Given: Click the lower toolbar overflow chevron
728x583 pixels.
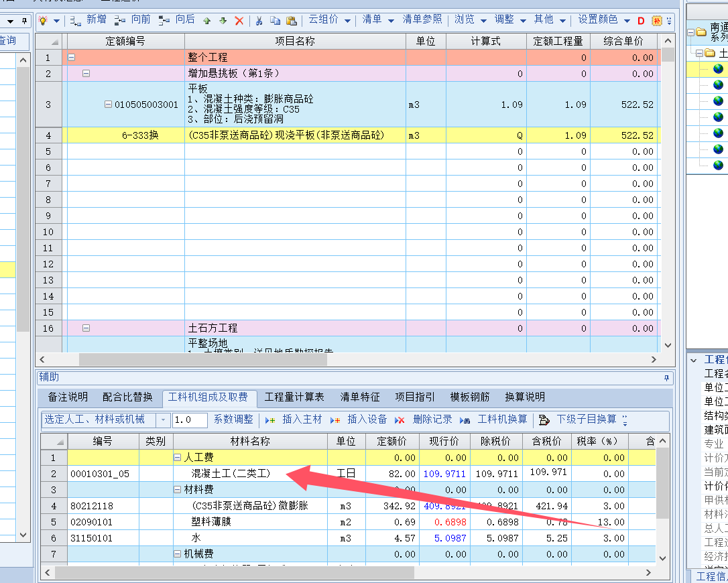Looking at the screenshot, I should click(x=625, y=420).
